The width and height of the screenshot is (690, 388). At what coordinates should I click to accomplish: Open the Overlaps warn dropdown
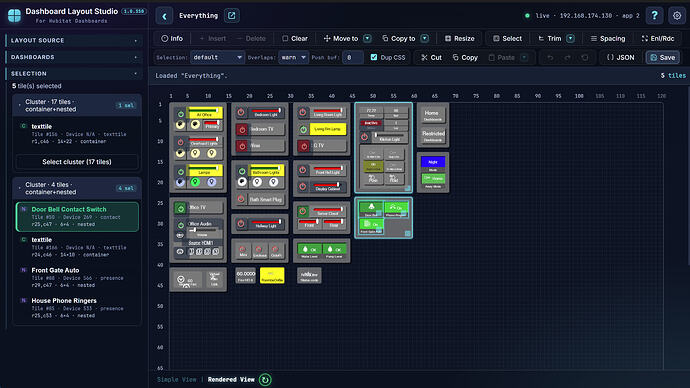[x=294, y=58]
